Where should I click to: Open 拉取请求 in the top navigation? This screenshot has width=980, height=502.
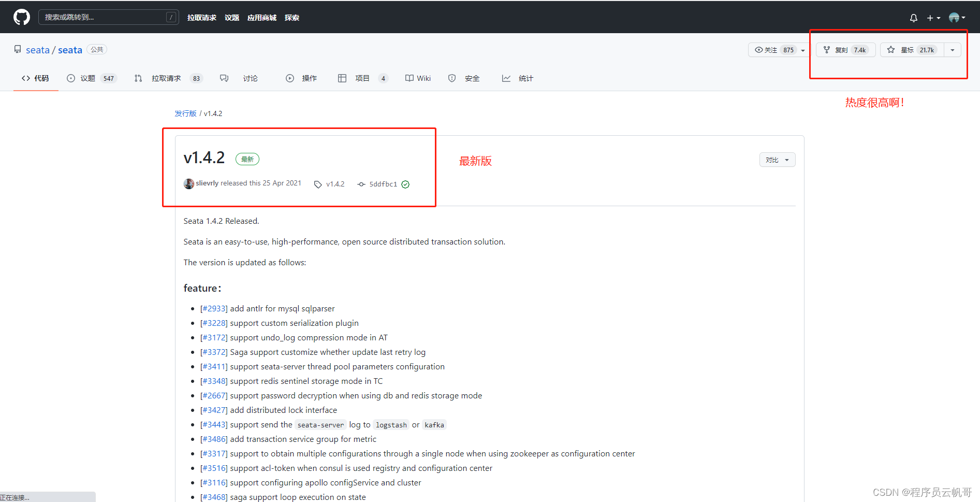pos(202,18)
